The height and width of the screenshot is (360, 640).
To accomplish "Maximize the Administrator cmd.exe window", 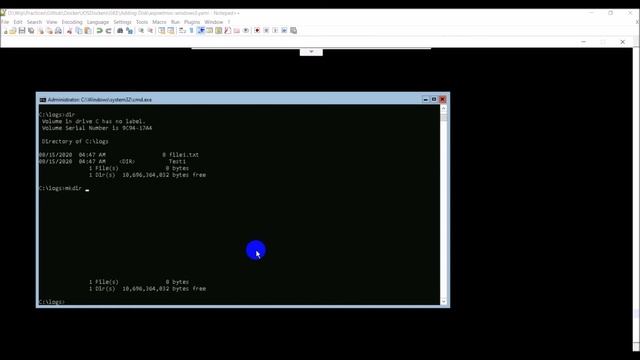I will [x=434, y=99].
